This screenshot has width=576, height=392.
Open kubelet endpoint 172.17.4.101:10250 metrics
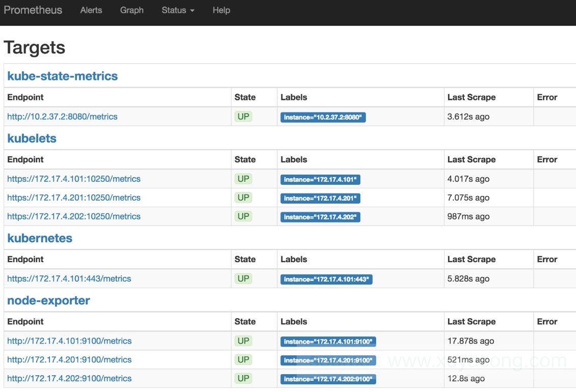pyautogui.click(x=74, y=179)
